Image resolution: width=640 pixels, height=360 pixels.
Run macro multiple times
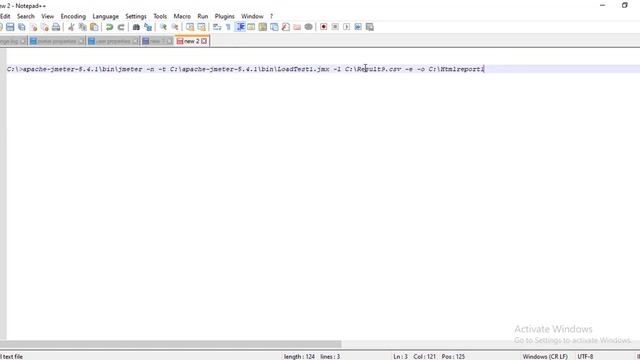pyautogui.click(x=358, y=27)
